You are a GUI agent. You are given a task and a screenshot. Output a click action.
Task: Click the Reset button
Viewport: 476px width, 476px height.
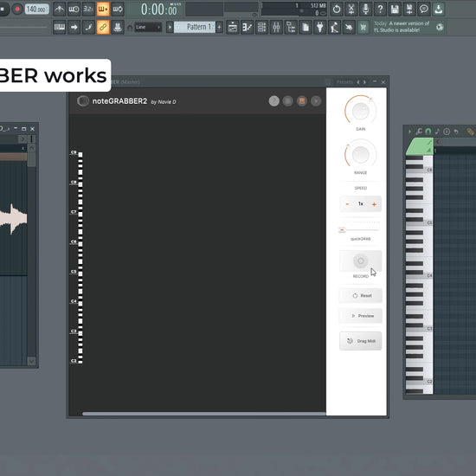click(361, 295)
